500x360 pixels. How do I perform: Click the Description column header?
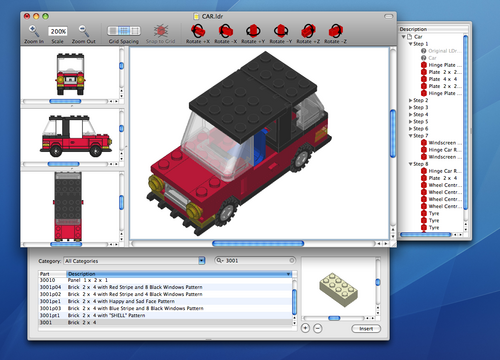(179, 274)
